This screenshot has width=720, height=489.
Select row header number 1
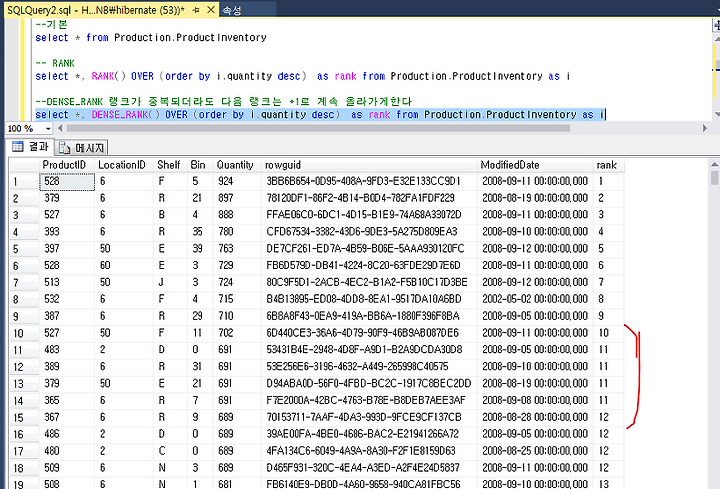[24, 181]
